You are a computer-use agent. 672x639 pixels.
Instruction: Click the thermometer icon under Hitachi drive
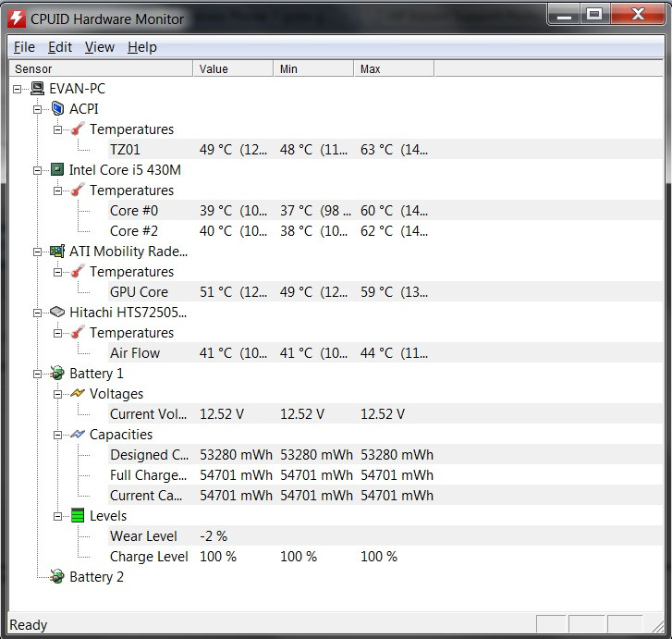(78, 332)
